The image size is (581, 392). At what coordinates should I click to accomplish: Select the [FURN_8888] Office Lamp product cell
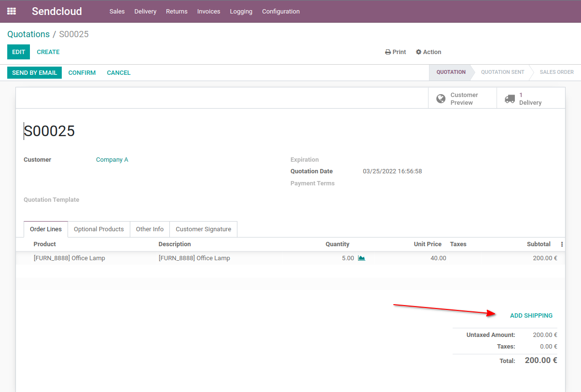69,258
